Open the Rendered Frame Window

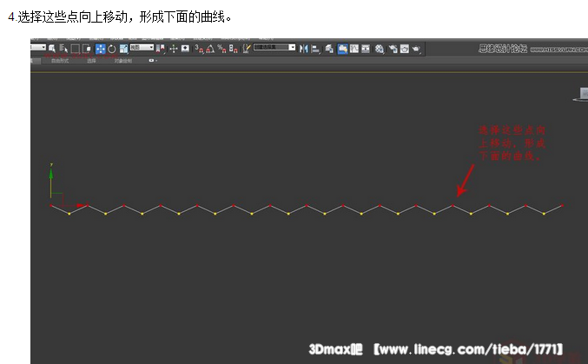[405, 49]
